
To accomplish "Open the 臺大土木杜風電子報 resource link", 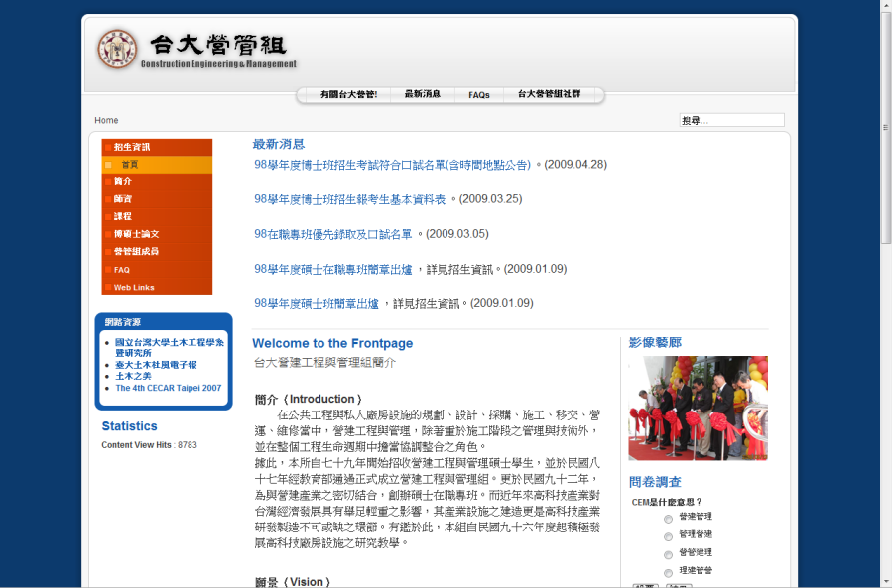I will [156, 365].
